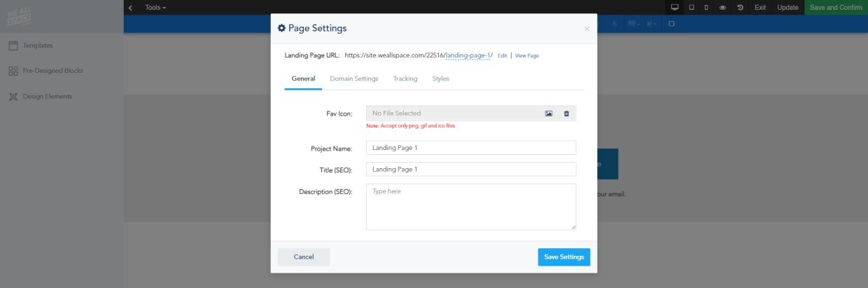Browse image for Fav Icon

(x=549, y=113)
